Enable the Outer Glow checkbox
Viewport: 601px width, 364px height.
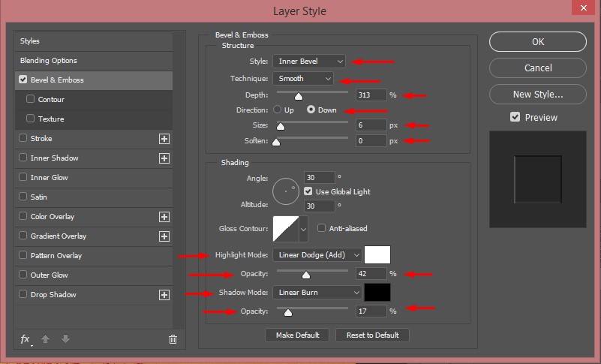tap(23, 275)
